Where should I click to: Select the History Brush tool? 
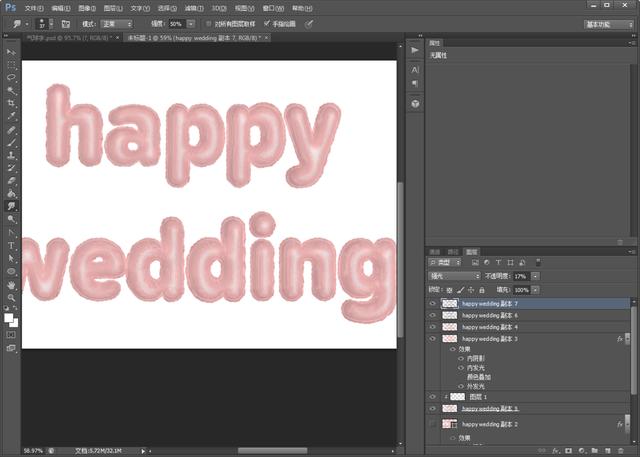click(11, 168)
